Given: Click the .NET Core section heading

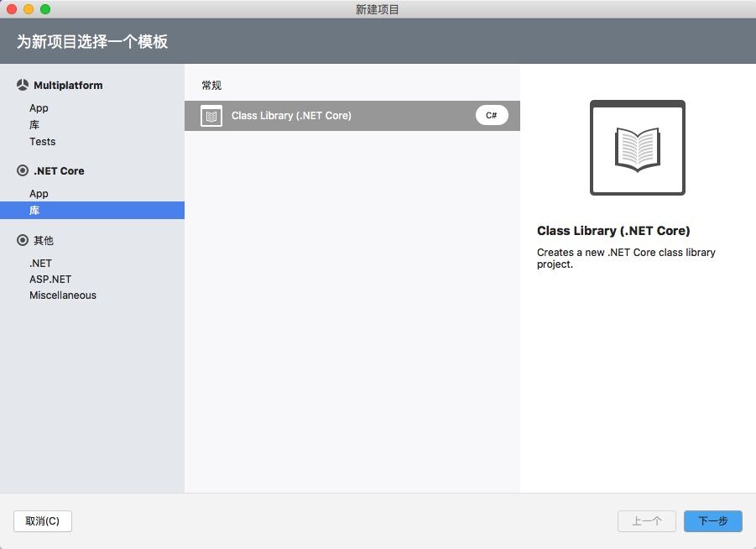Looking at the screenshot, I should 59,170.
